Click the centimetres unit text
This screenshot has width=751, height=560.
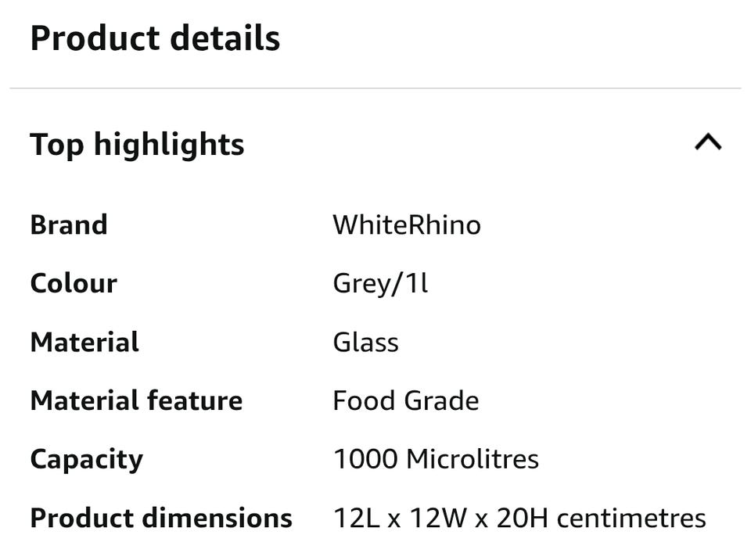(631, 518)
